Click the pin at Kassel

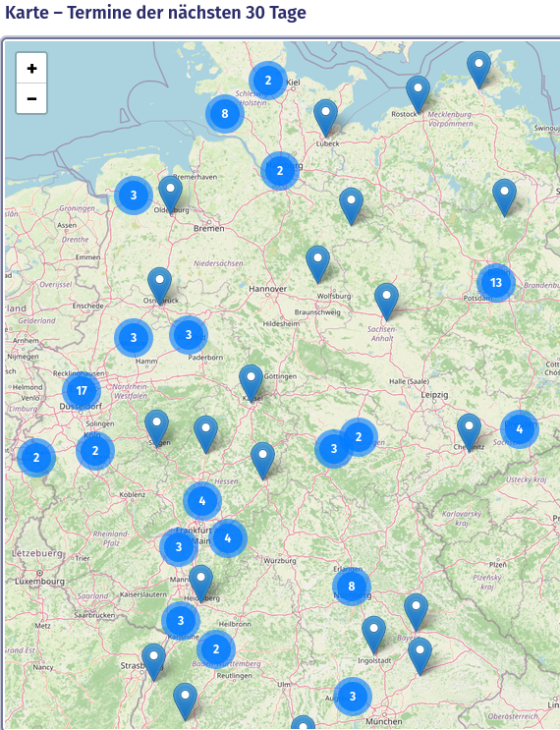[251, 383]
